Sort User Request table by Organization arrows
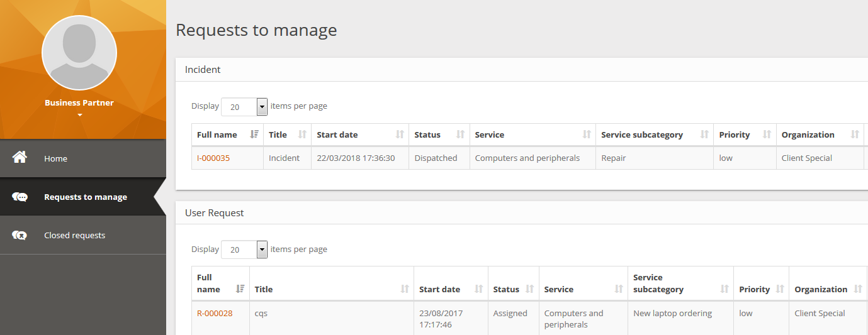Screen dimensions: 868x335 tap(858, 289)
